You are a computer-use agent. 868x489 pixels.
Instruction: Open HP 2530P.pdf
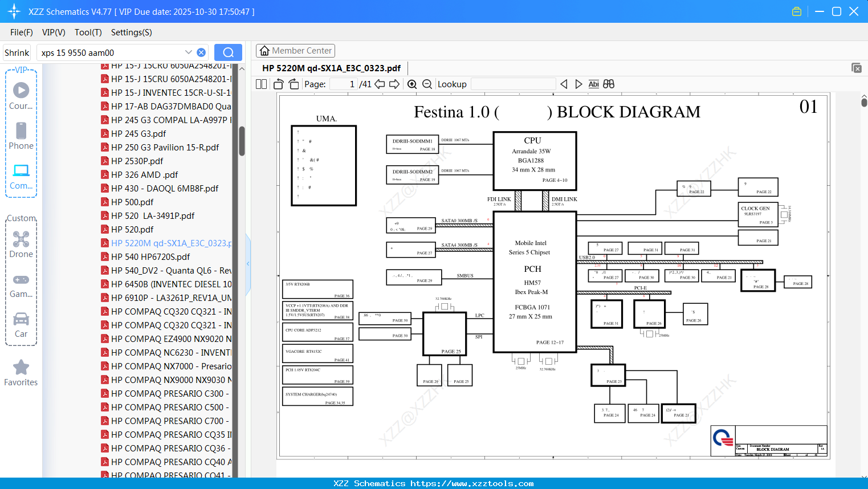(137, 161)
